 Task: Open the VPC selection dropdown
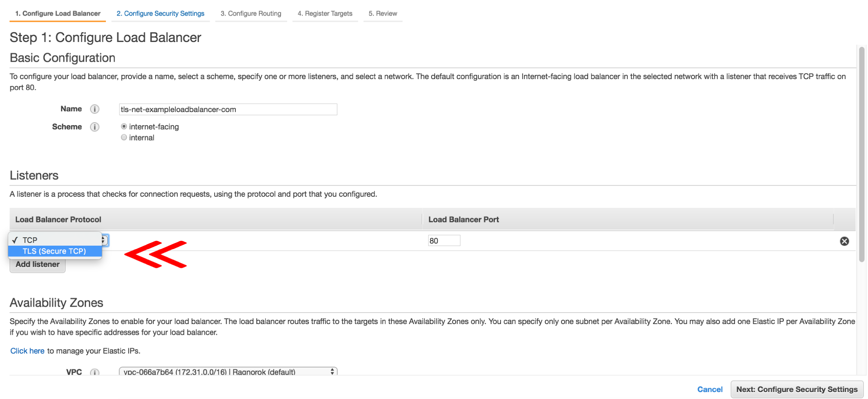tap(228, 372)
